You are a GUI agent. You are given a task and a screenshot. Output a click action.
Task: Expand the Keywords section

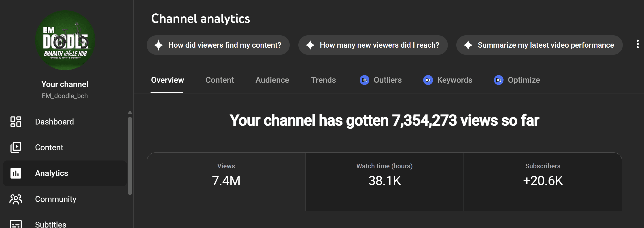coord(455,80)
